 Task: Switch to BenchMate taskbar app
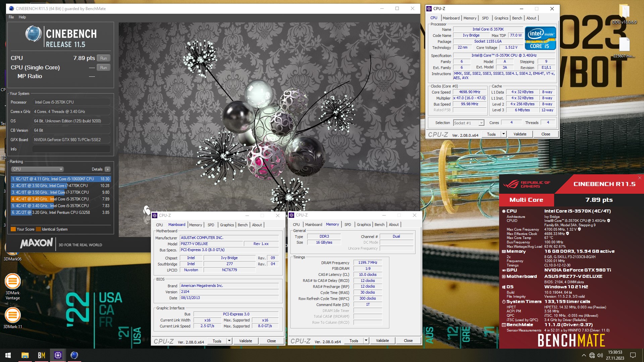42,355
